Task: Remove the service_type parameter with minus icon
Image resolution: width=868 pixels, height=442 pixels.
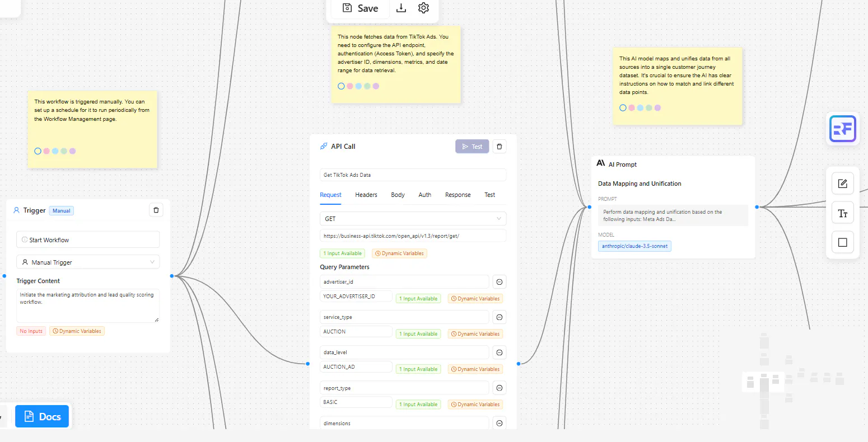Action: click(x=500, y=317)
